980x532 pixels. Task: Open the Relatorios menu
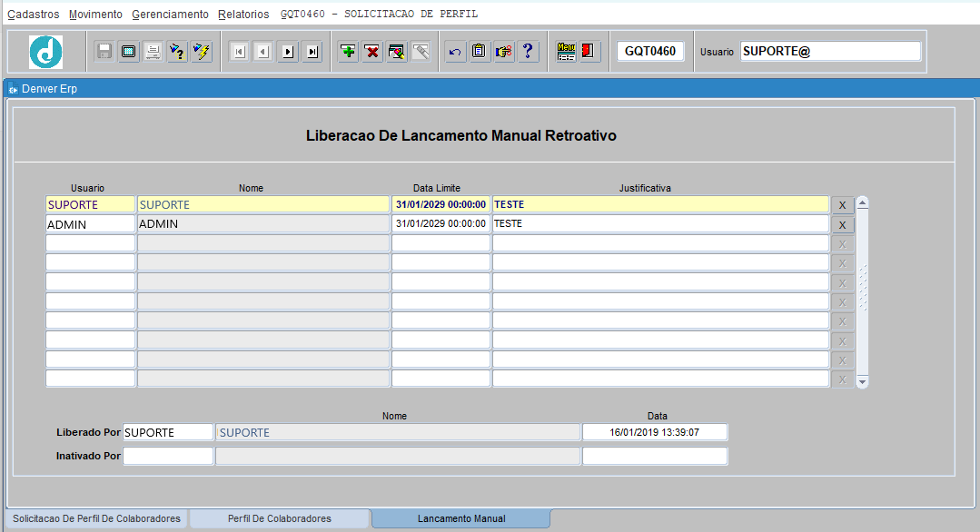(243, 14)
